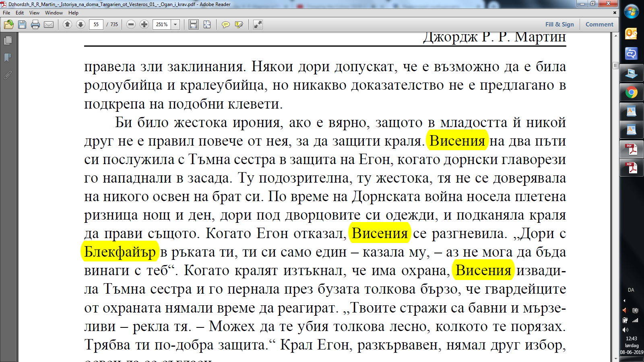Print the document using the printer icon
The width and height of the screenshot is (644, 362).
click(35, 25)
